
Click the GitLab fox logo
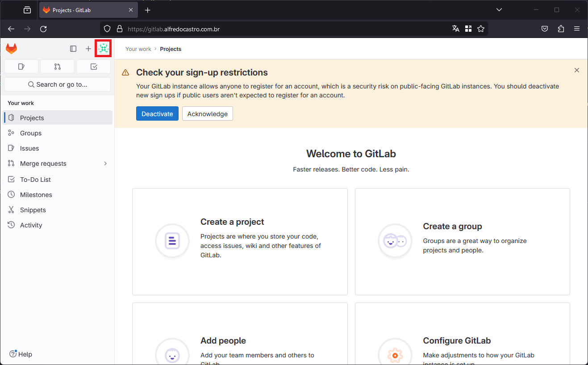[x=12, y=49]
